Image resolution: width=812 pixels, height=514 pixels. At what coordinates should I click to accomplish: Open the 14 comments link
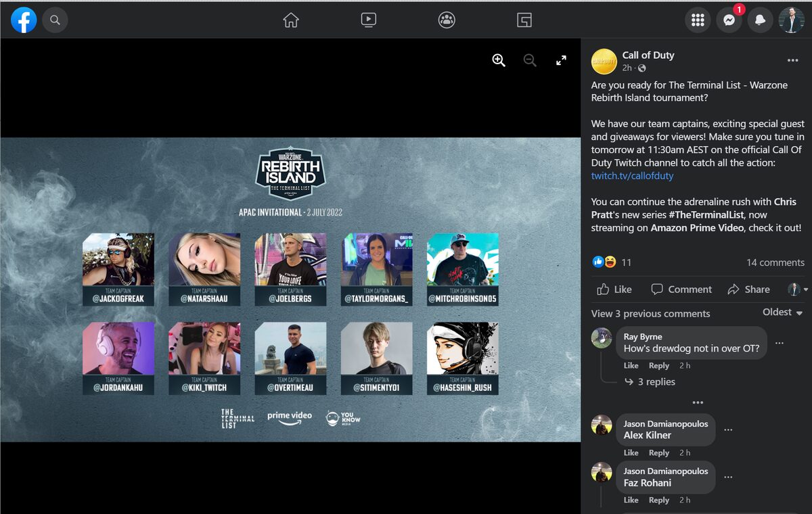pos(775,262)
